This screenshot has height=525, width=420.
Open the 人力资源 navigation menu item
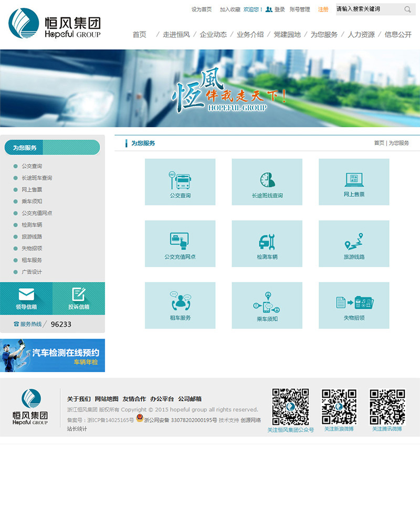tap(361, 35)
